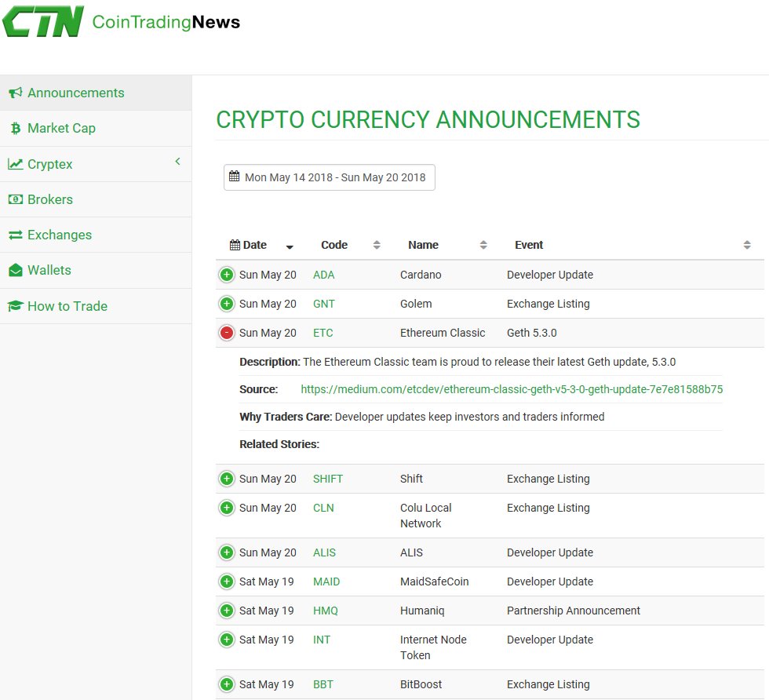Open Wallets in the sidebar

(x=96, y=270)
